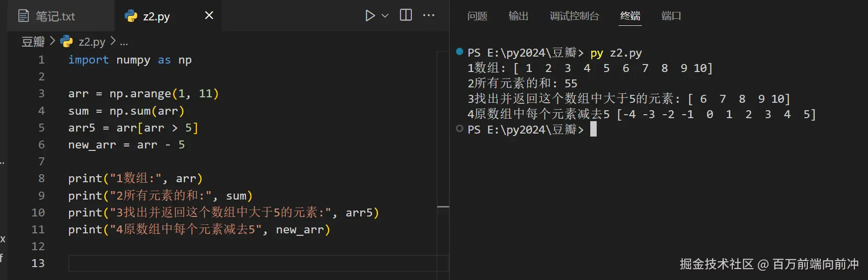Click the terminal cursor at the last prompt
The height and width of the screenshot is (280, 868).
[593, 129]
